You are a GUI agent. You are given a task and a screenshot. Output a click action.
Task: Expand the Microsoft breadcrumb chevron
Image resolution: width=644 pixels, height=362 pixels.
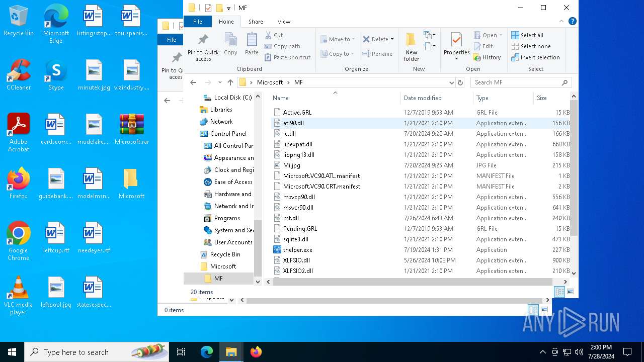coord(289,82)
